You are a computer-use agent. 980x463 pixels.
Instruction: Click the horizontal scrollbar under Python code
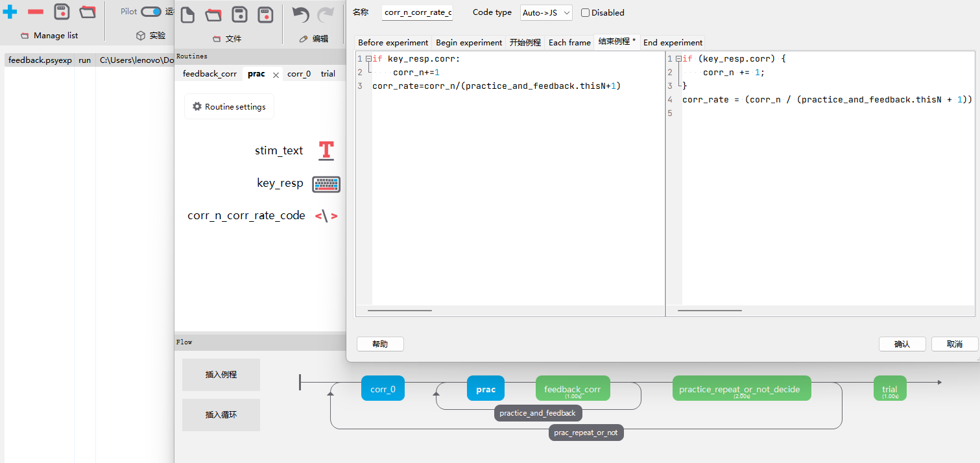[400, 311]
